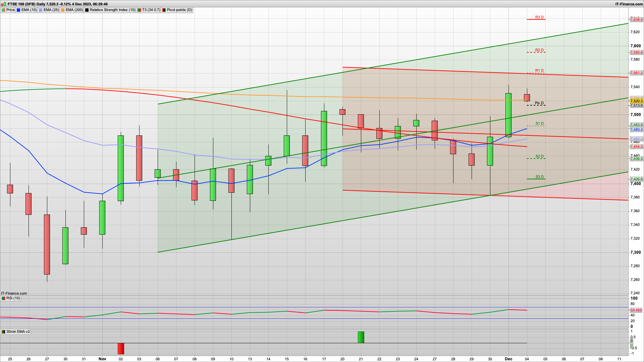Click the blue 7,480.3 EMA price tag
Image resolution: width=644 pixels, height=362 pixels.
tap(636, 129)
